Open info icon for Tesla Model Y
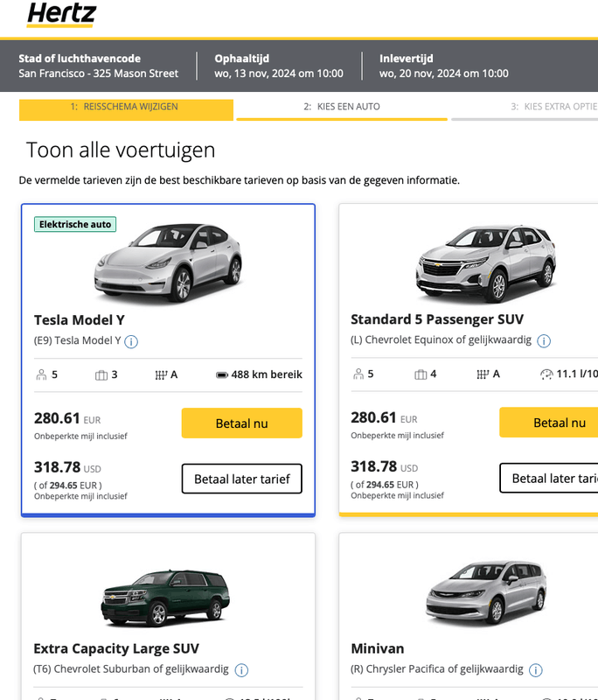The image size is (598, 700). 131,341
